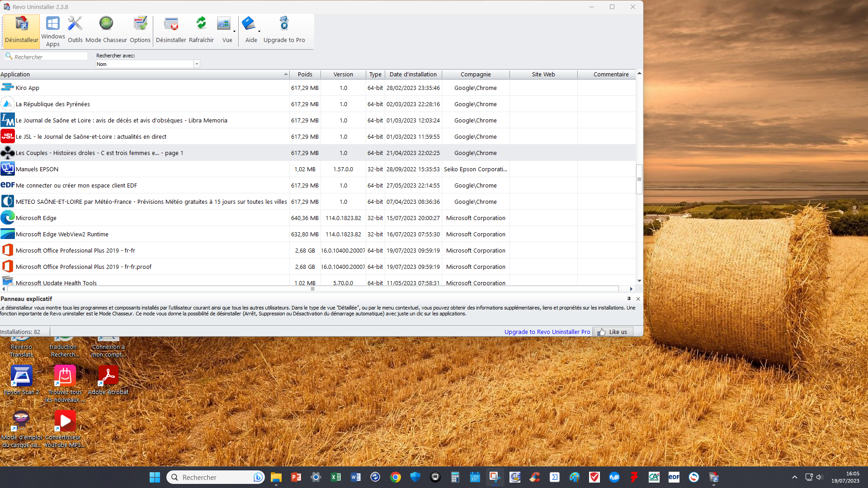The width and height of the screenshot is (868, 488).
Task: Open the Trouvez tous les nouveaux shortcut
Action: [65, 384]
